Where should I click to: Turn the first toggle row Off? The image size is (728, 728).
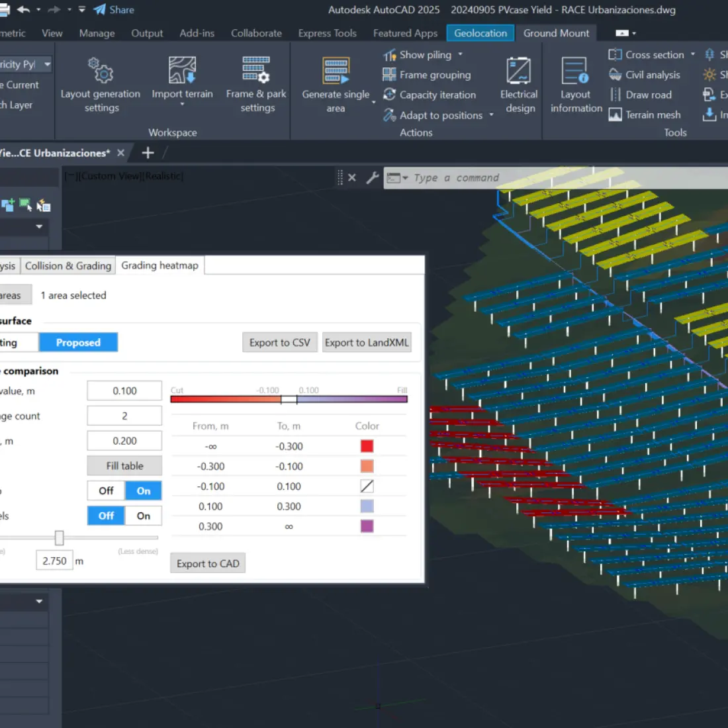106,491
